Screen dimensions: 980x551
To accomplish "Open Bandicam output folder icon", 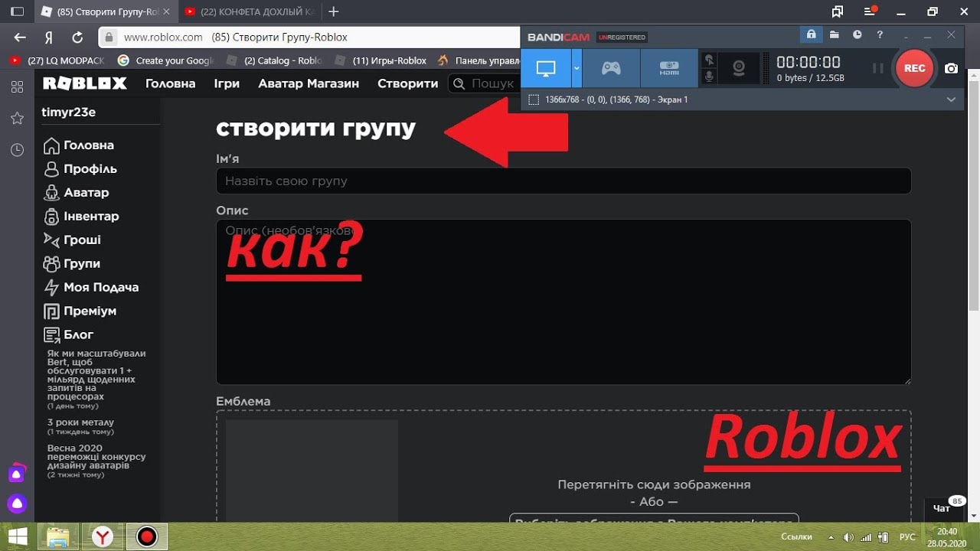I will 835,35.
